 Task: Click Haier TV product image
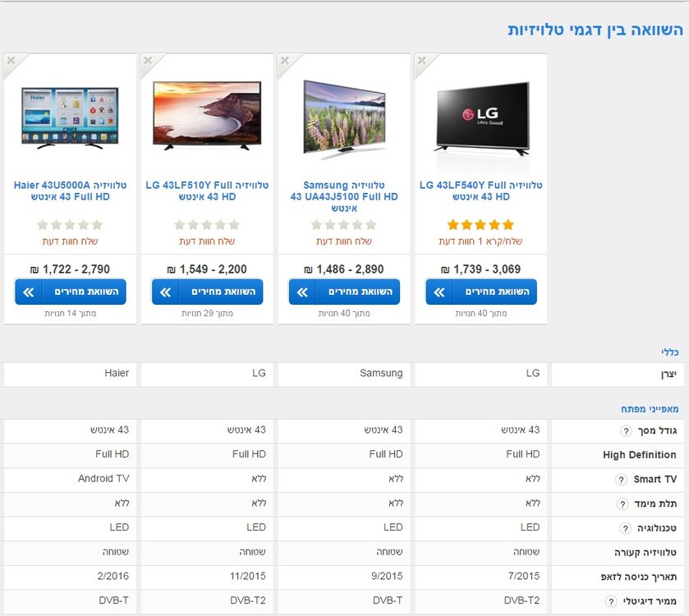(x=71, y=117)
